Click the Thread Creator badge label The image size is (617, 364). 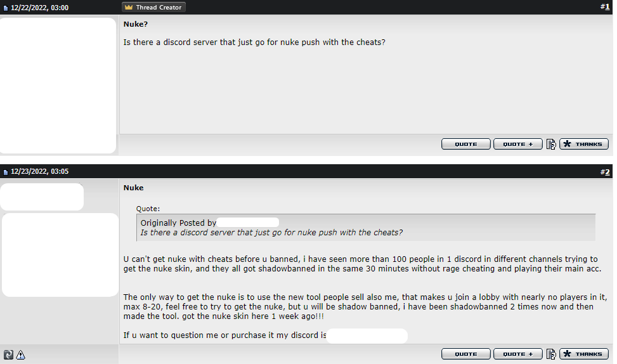(x=154, y=7)
